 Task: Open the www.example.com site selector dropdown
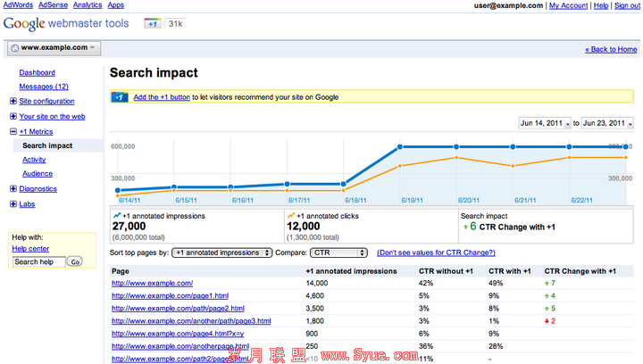[x=54, y=48]
